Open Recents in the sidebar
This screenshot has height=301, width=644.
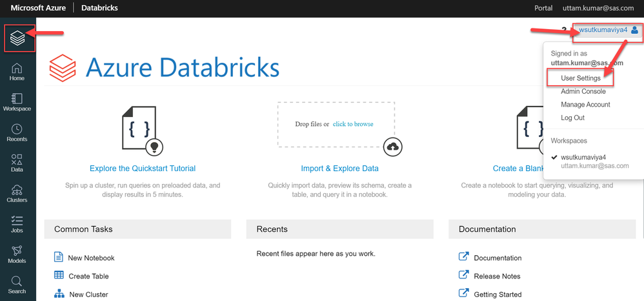17,132
